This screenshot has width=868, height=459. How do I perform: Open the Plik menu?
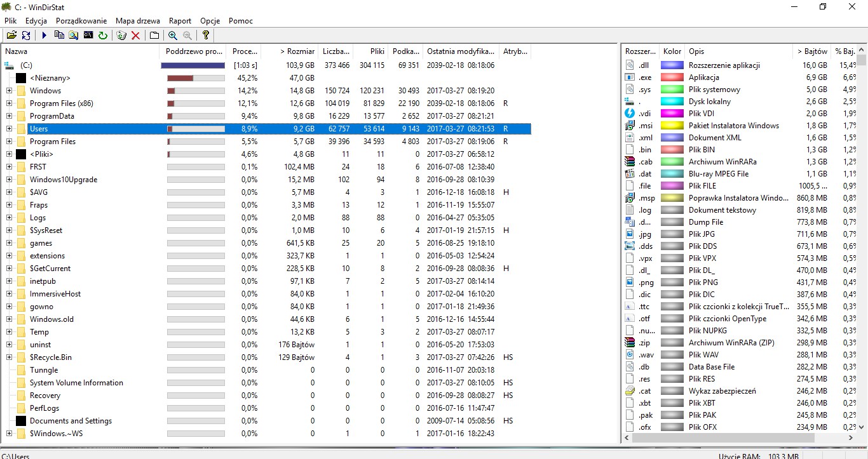click(x=10, y=21)
